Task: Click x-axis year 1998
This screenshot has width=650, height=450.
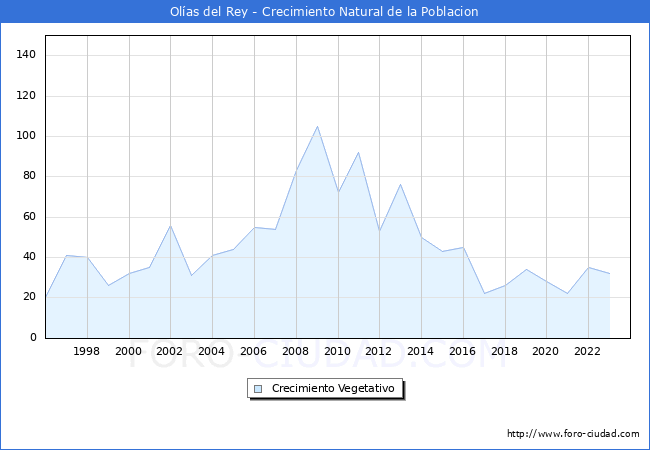Action: (86, 351)
